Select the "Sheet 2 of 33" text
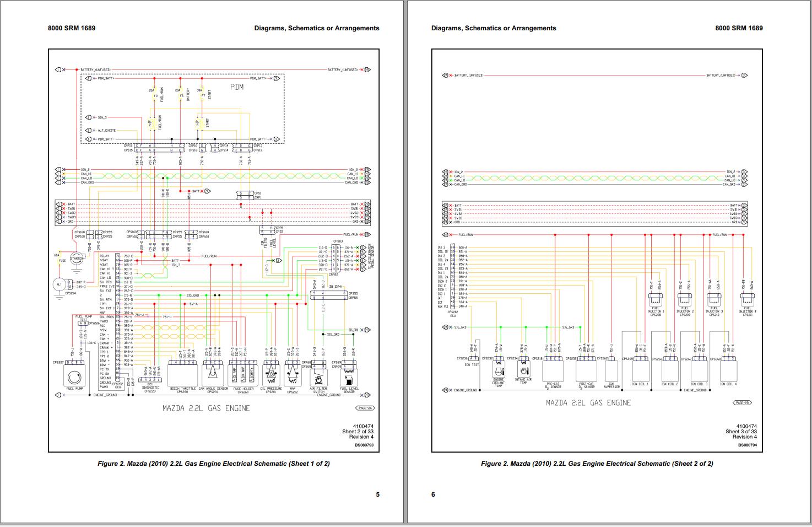 [358, 432]
